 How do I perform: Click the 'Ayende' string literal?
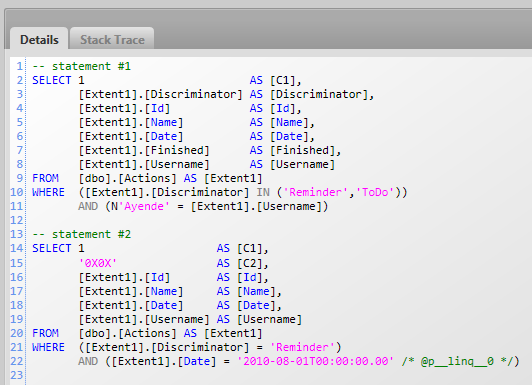(x=144, y=206)
